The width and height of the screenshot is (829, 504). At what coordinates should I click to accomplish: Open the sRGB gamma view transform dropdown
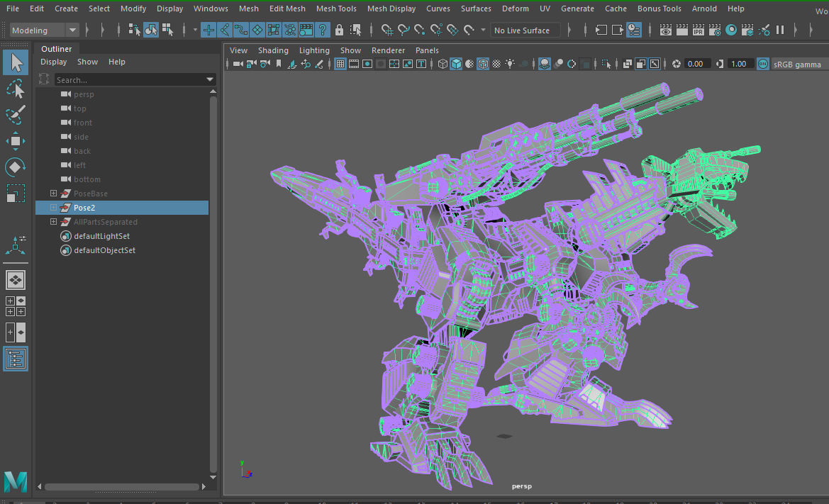(x=800, y=65)
